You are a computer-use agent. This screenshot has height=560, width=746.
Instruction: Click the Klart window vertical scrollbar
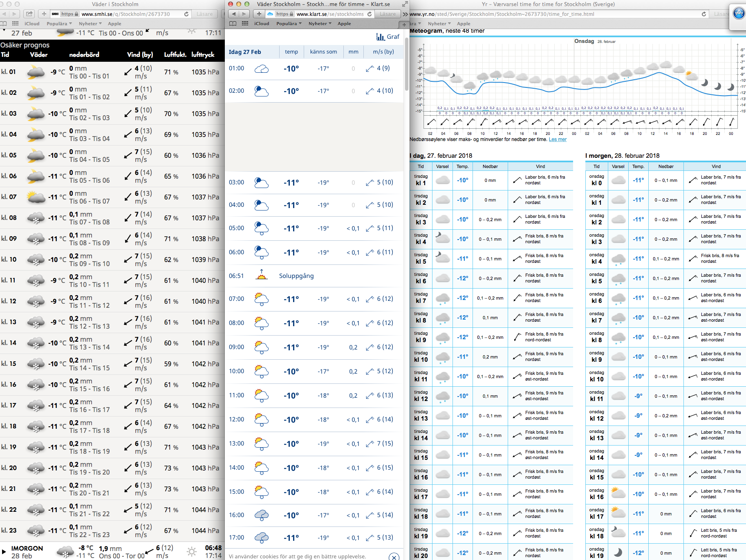(x=406, y=64)
